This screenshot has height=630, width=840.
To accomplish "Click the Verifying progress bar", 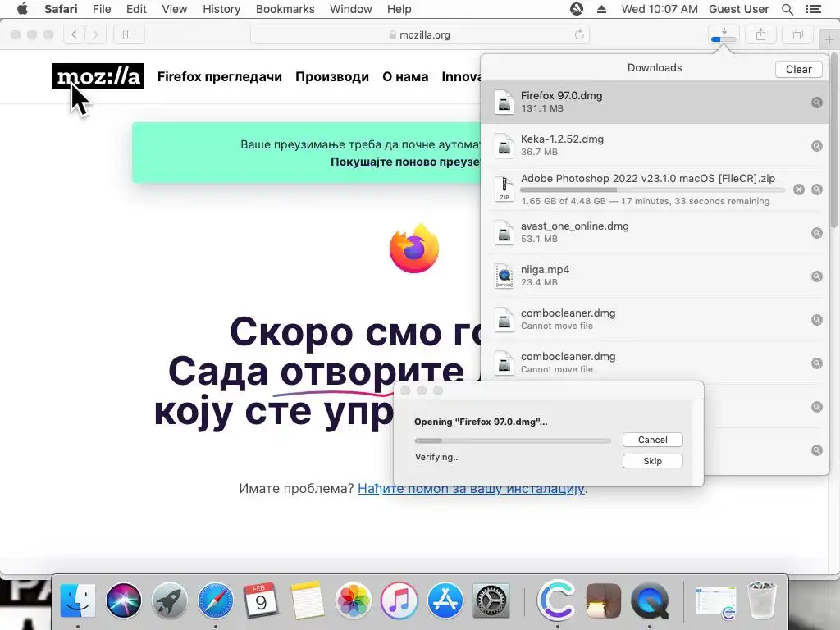I will 513,441.
